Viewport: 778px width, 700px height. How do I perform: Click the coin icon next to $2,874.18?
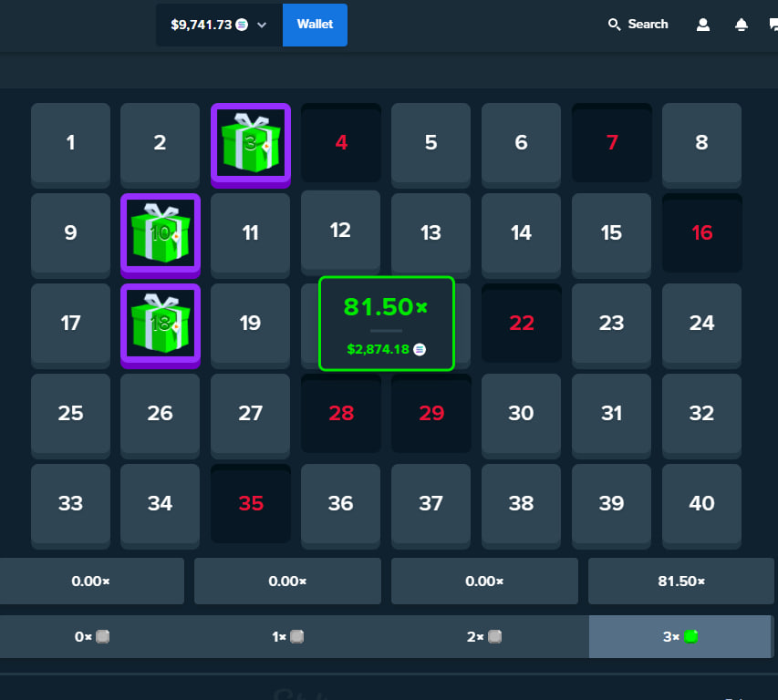tap(420, 349)
